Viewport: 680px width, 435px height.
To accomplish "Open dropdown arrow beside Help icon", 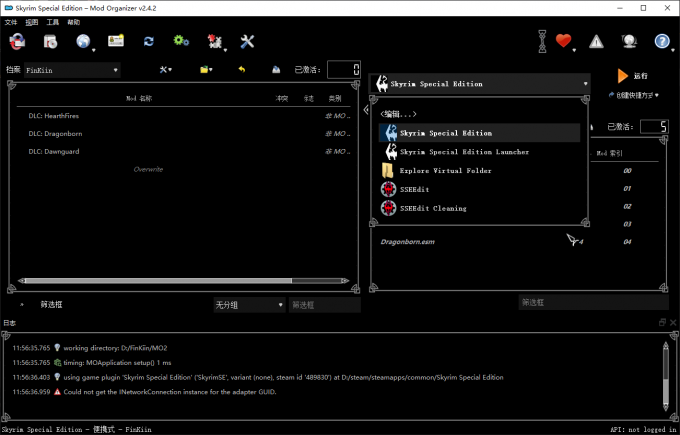I will (x=673, y=50).
